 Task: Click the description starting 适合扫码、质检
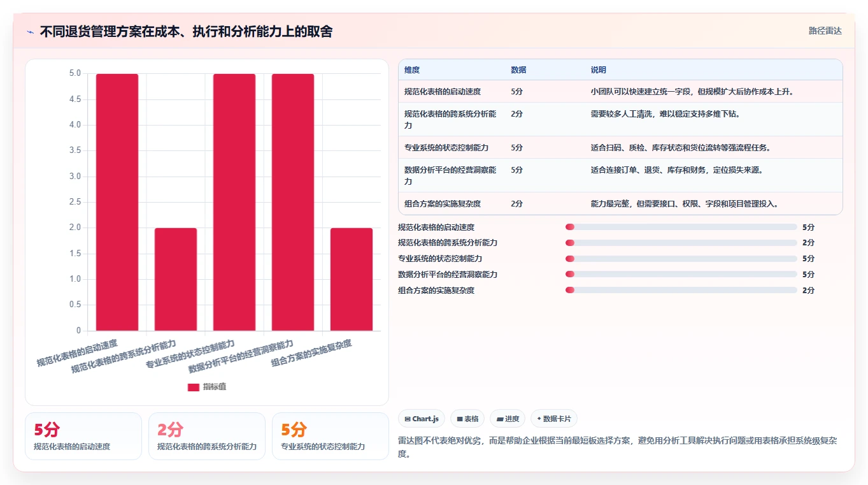click(681, 148)
